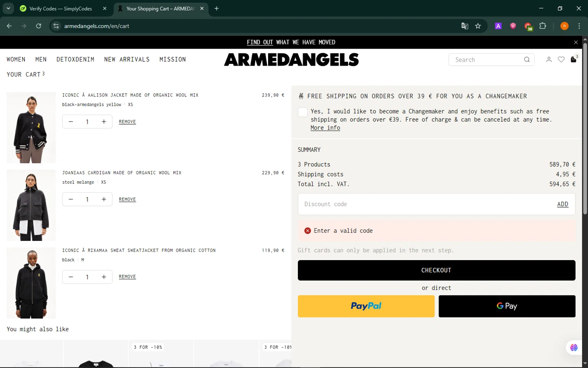Go back to previous page
The height and width of the screenshot is (368, 588).
click(x=9, y=26)
